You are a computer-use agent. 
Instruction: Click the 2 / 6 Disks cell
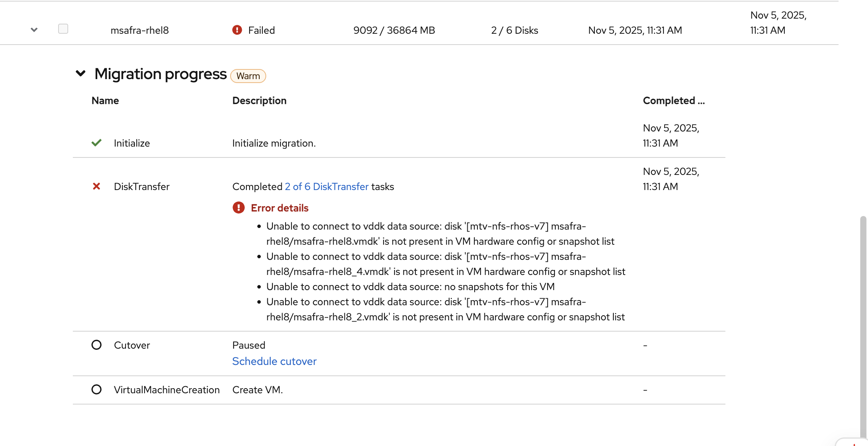[515, 30]
